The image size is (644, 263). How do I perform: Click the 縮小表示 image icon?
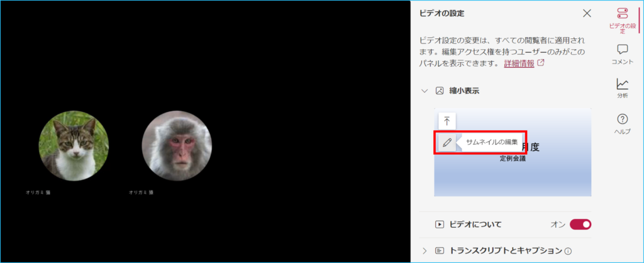(x=440, y=91)
